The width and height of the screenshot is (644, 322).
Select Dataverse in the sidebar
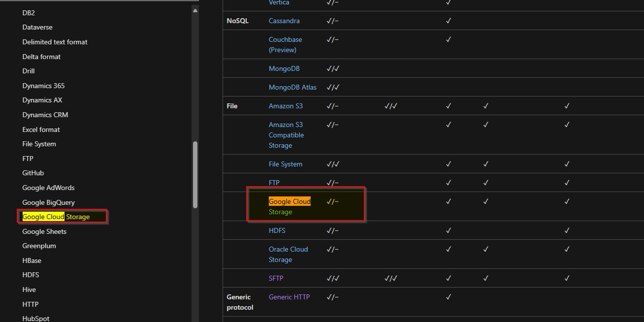(37, 27)
